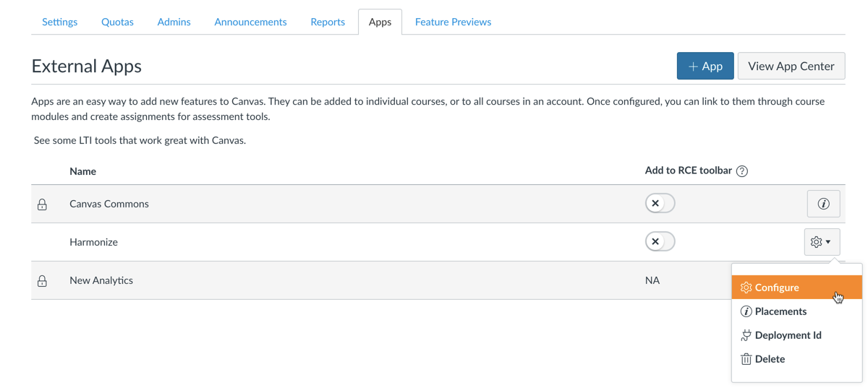Screen dimensions: 868x388
Task: Open the Quotas tab
Action: [117, 22]
